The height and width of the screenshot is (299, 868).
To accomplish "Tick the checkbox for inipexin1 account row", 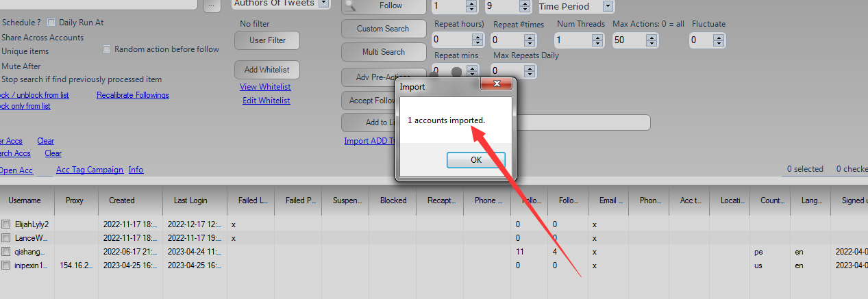I will tap(6, 265).
